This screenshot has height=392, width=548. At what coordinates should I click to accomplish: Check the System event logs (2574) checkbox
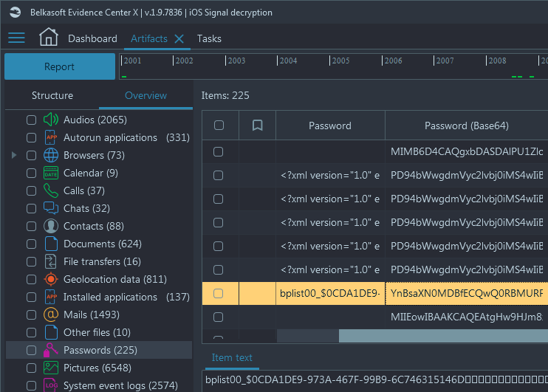coord(32,385)
